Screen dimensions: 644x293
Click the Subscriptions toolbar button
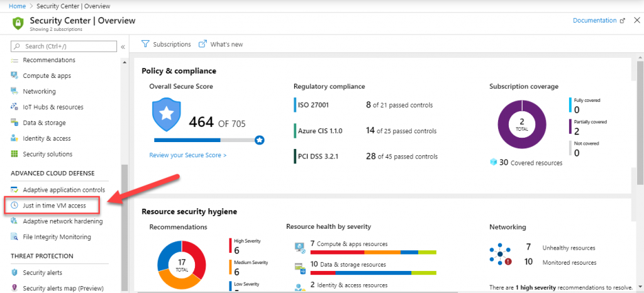pos(166,44)
